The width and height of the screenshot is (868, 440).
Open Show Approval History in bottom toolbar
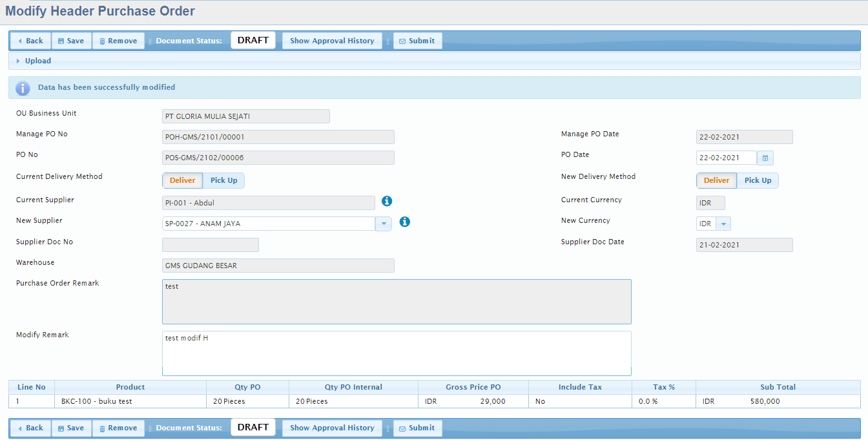pos(332,428)
